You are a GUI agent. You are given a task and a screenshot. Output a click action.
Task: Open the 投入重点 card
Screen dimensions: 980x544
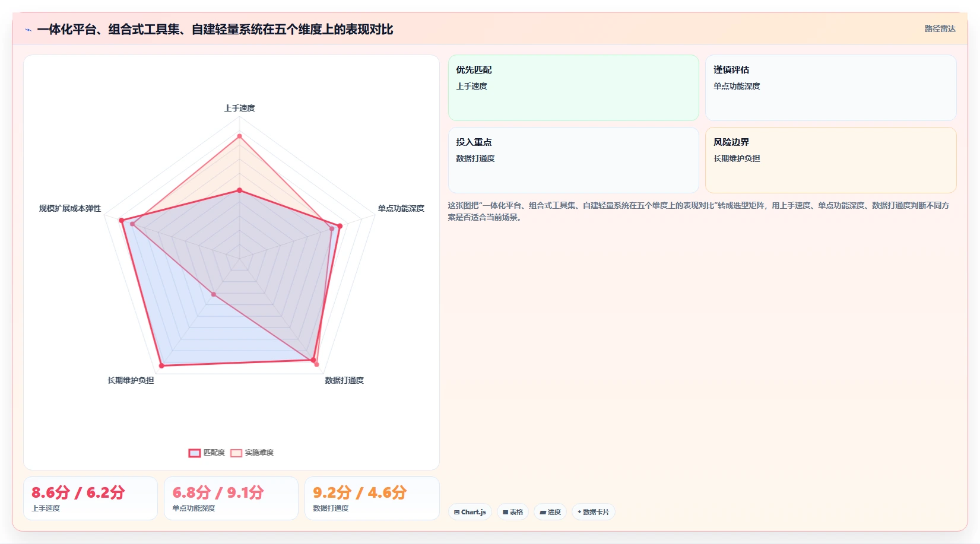tap(573, 160)
